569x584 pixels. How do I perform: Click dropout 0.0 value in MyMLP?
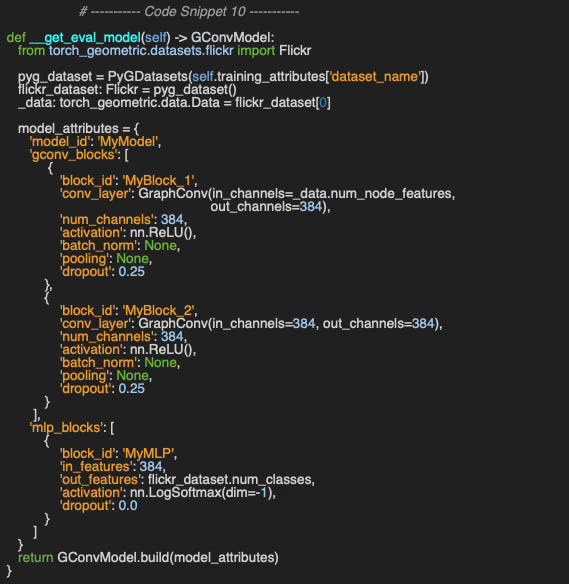click(128, 506)
